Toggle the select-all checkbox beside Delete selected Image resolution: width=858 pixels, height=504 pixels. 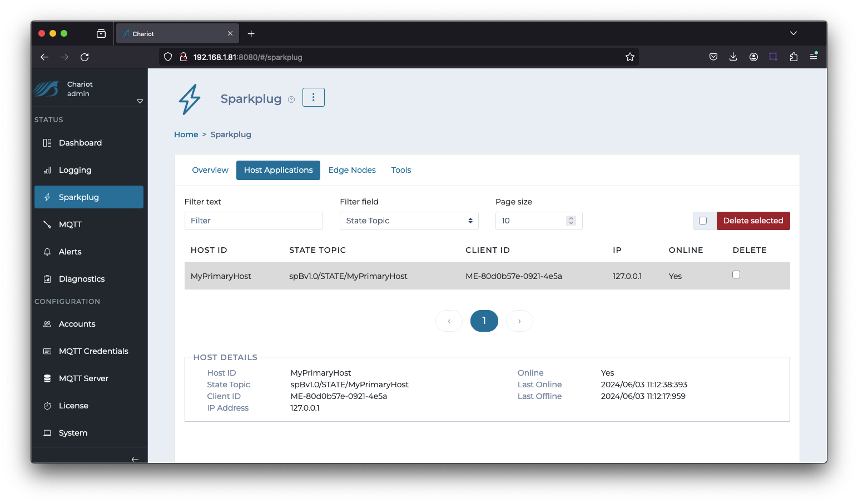pyautogui.click(x=703, y=221)
